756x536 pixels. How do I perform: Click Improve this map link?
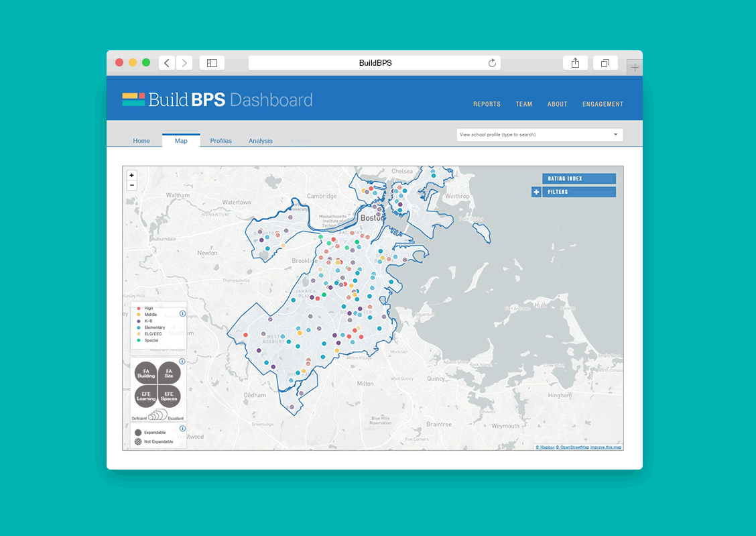(x=606, y=447)
